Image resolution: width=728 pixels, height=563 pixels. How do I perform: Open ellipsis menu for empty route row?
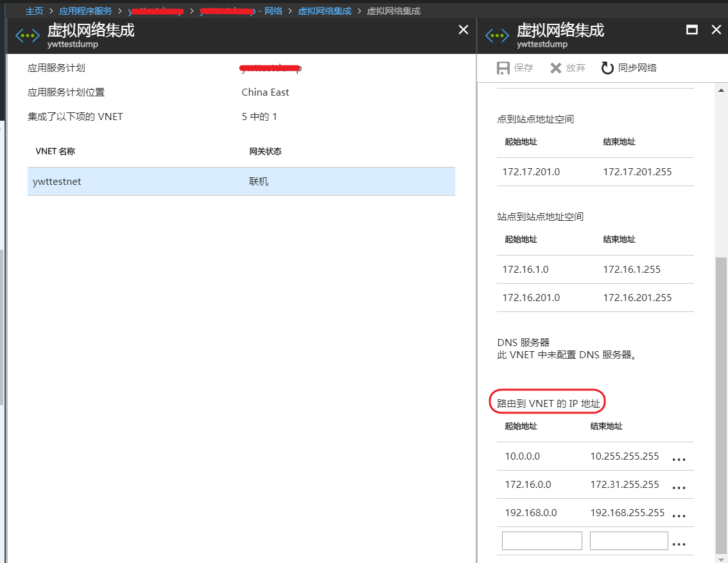[679, 544]
